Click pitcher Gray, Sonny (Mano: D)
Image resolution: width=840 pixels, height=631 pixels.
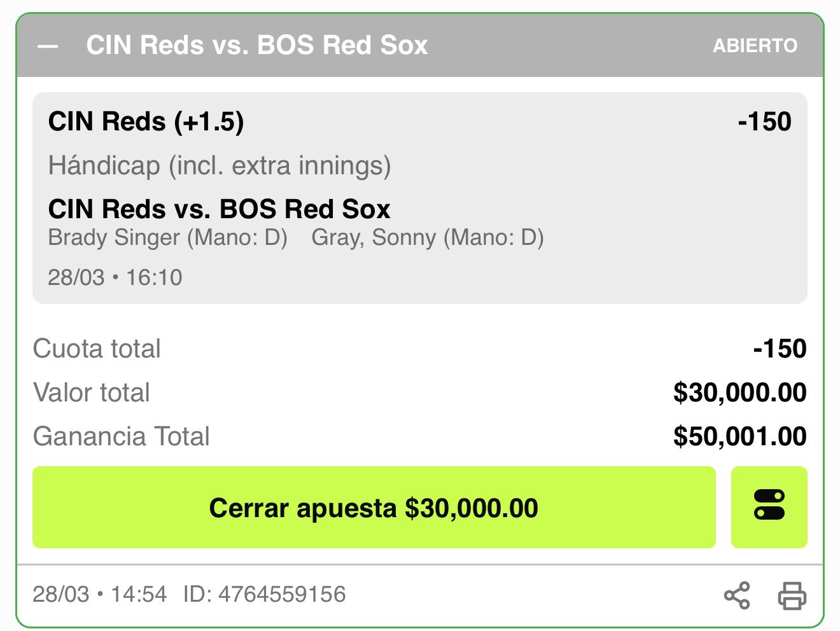(x=427, y=238)
